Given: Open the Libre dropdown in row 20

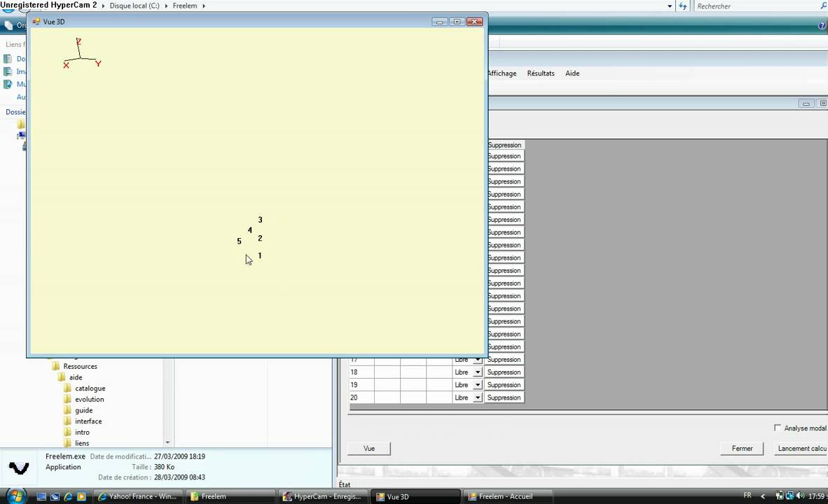Looking at the screenshot, I should (x=477, y=398).
